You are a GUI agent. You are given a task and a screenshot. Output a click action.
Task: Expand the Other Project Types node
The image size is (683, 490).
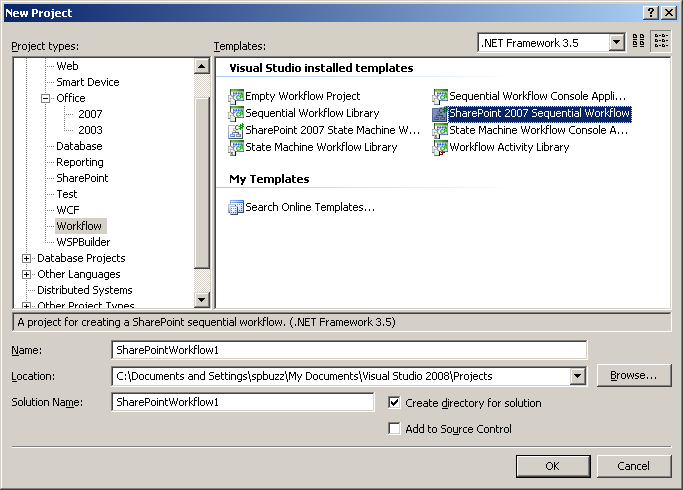pyautogui.click(x=26, y=306)
